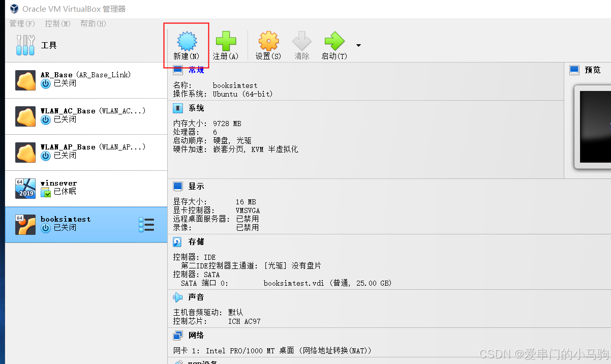Viewport: 611px width, 364px height.
Task: Click the Ubuntu (64-bit) operating system value
Action: click(243, 94)
